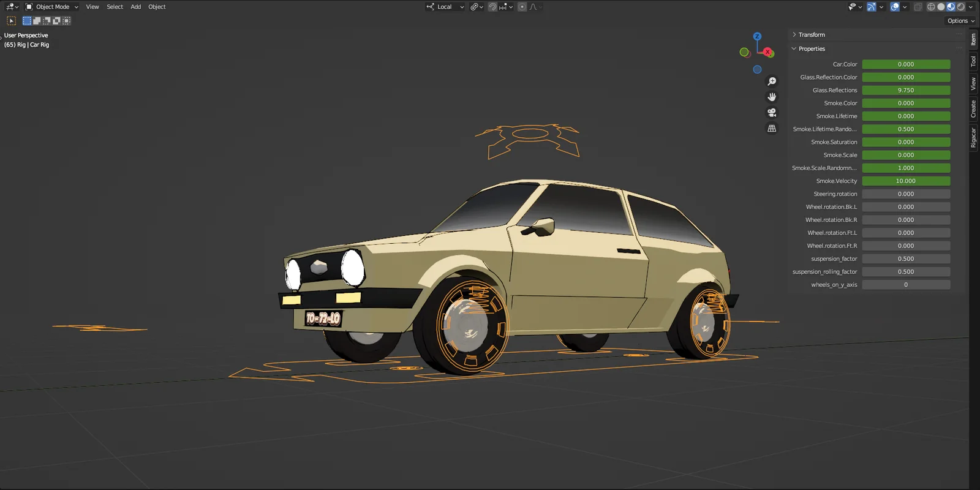Open the Select menu
Screen dimensions: 980x490
115,7
